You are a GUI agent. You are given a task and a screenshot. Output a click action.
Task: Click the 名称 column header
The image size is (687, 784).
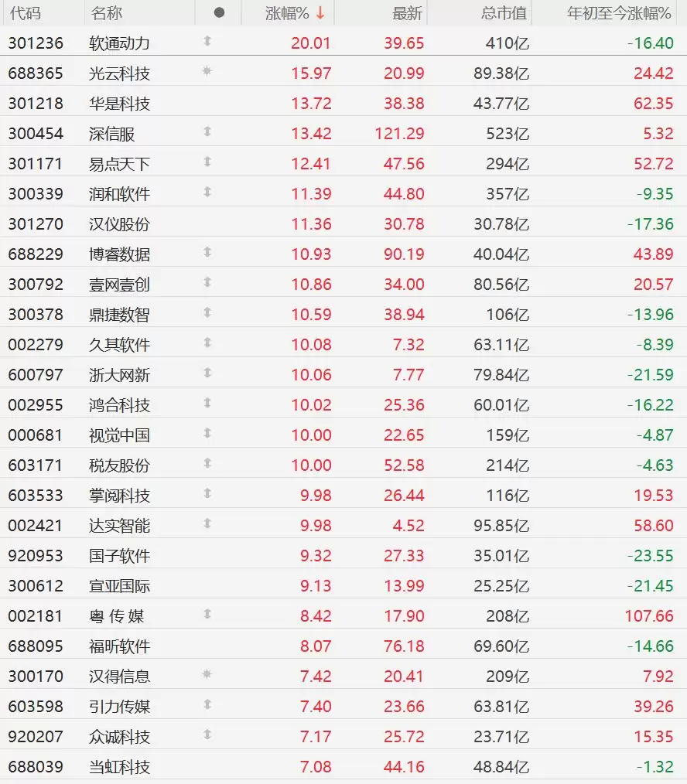point(106,13)
